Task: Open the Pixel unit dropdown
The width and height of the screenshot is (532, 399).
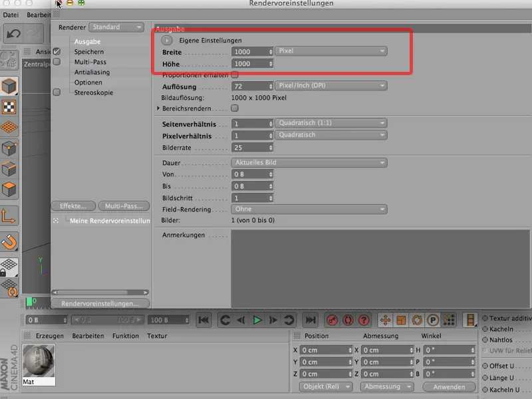Action: click(x=331, y=51)
